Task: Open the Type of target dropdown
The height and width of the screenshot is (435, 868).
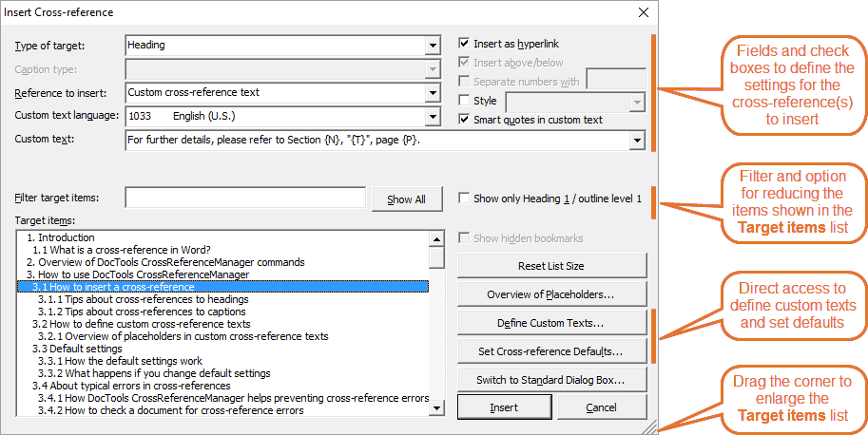Action: point(433,46)
